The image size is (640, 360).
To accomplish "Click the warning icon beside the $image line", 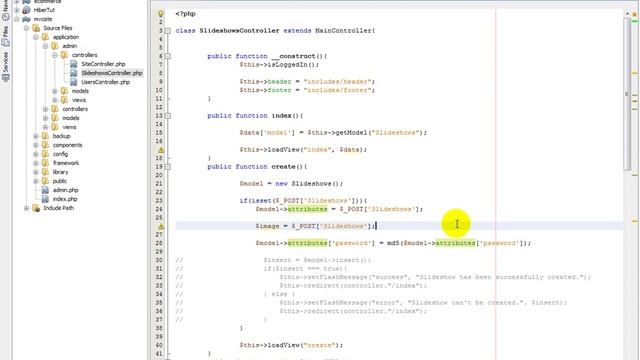I will (x=161, y=226).
